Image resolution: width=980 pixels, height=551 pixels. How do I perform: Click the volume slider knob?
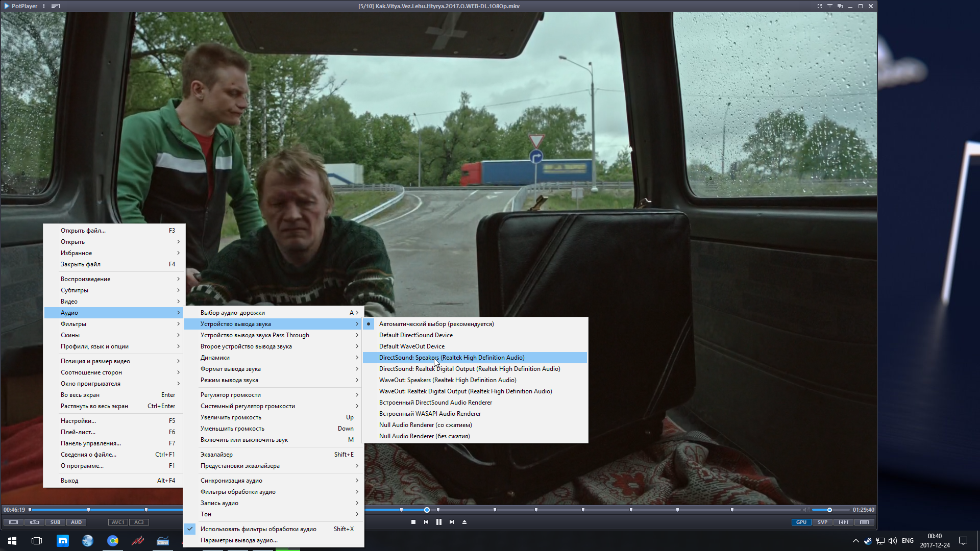[829, 510]
